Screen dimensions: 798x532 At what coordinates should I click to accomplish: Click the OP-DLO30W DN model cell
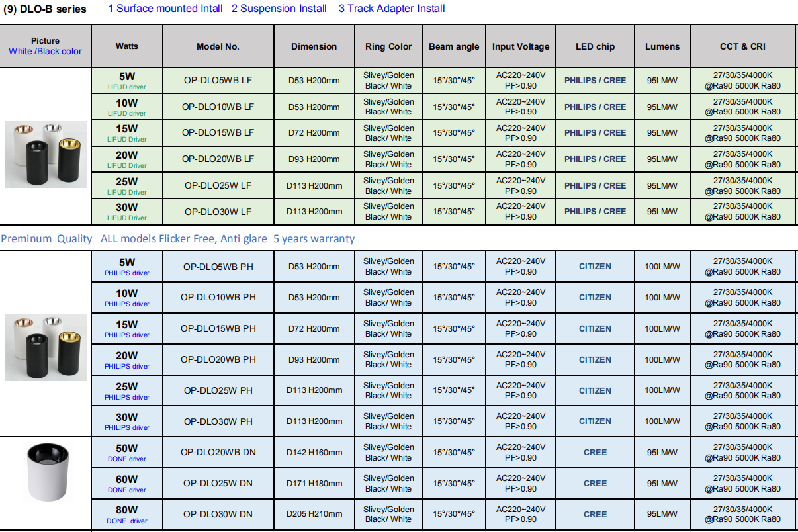pos(218,515)
